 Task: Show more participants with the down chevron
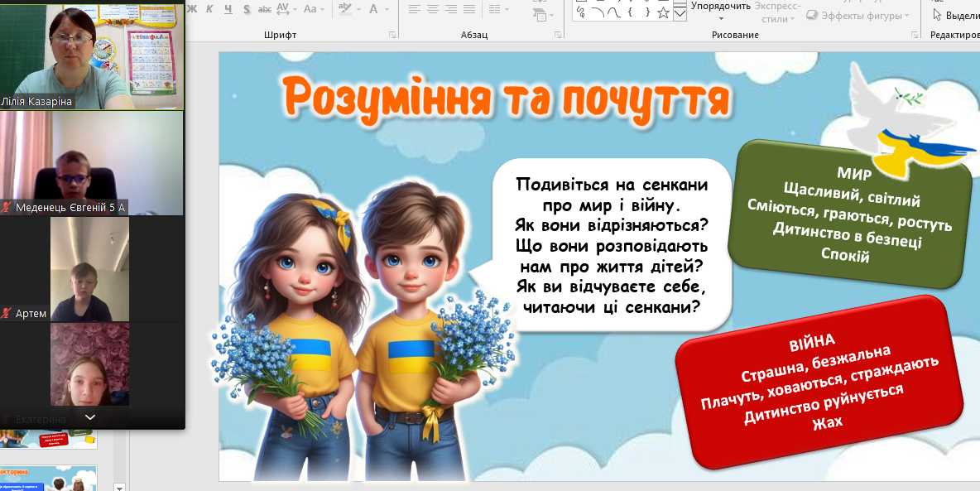[x=90, y=416]
